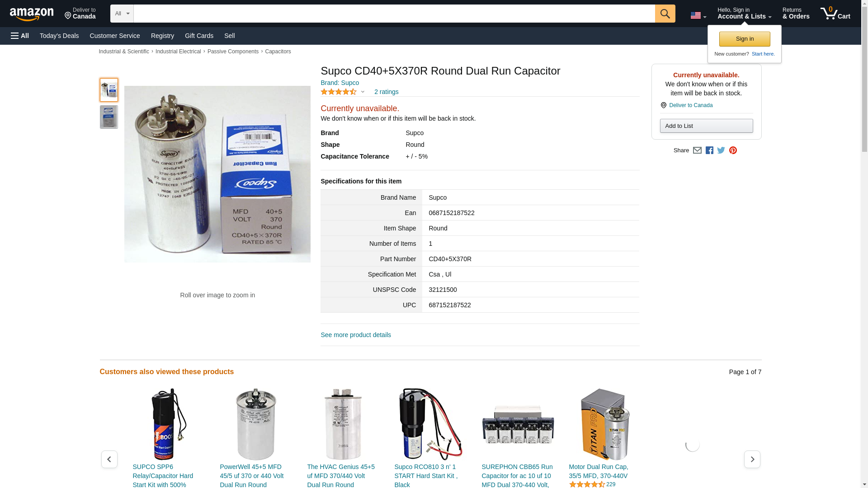This screenshot has height=488, width=868.
Task: Click the magnifying glass search button
Action: click(x=665, y=14)
